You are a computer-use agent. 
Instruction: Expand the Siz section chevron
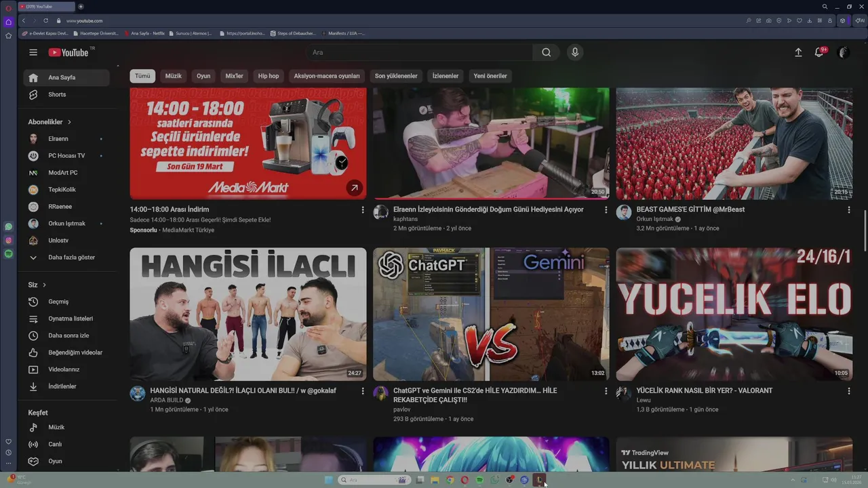pos(44,285)
